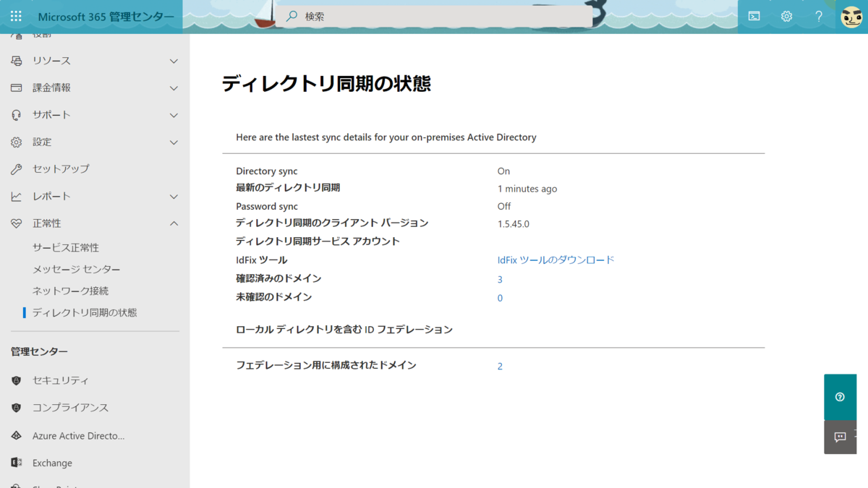Click the Reports chart icon
868x488 pixels.
16,197
